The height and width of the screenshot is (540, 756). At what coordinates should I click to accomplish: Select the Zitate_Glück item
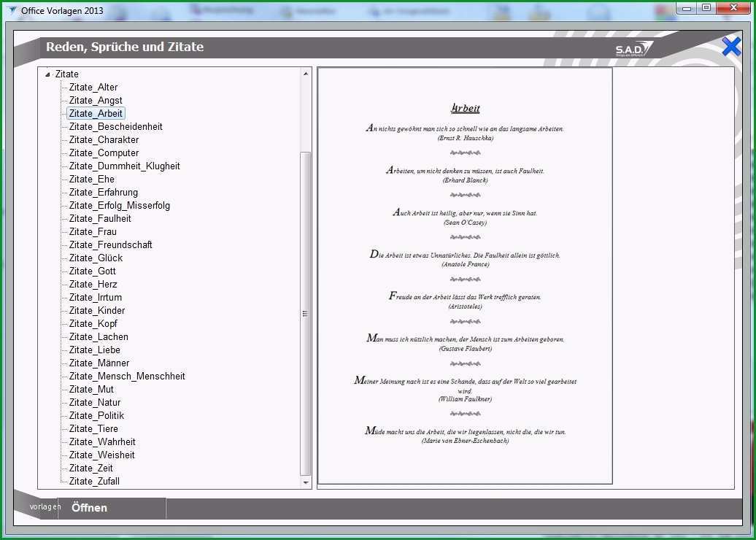point(96,258)
